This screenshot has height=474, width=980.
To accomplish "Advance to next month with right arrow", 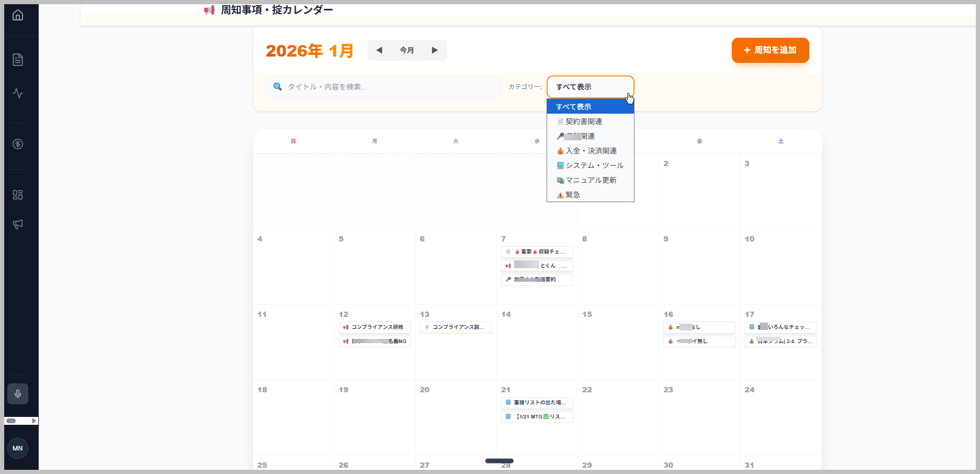I will point(435,50).
